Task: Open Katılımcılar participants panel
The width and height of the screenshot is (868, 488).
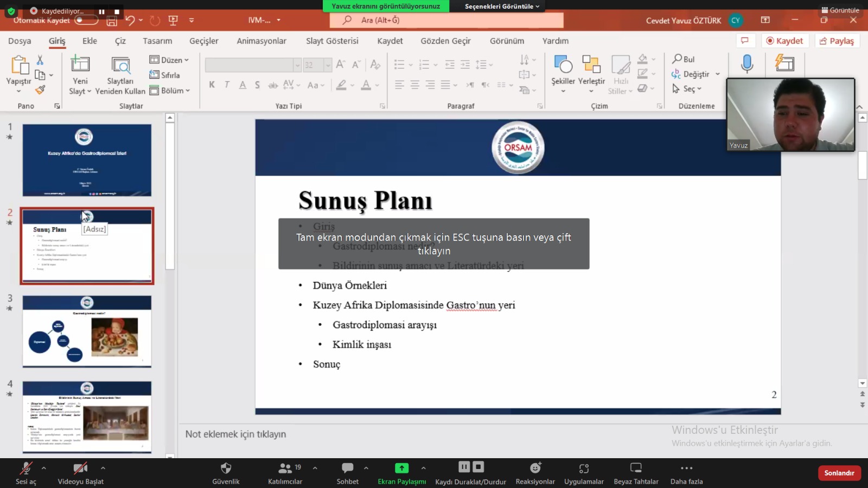Action: tap(285, 473)
